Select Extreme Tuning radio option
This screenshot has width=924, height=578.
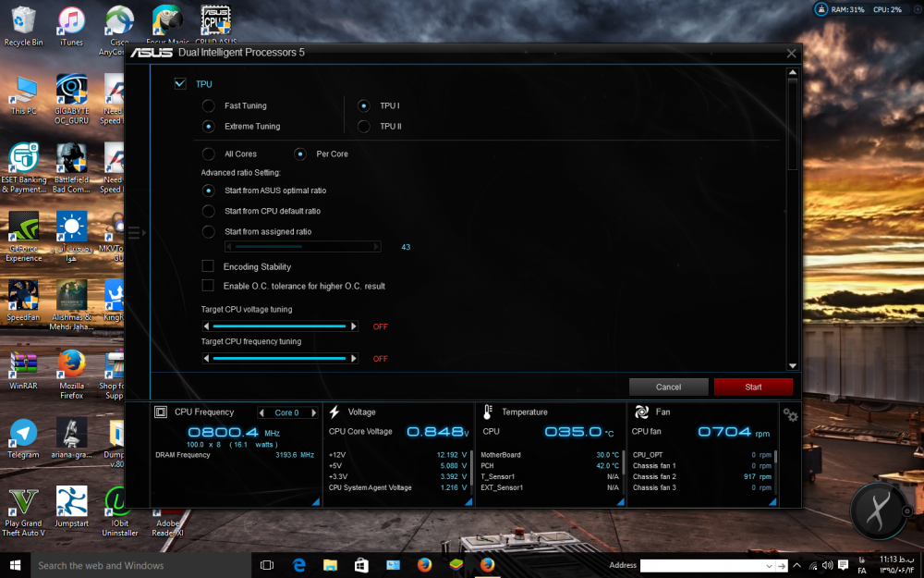(x=209, y=126)
